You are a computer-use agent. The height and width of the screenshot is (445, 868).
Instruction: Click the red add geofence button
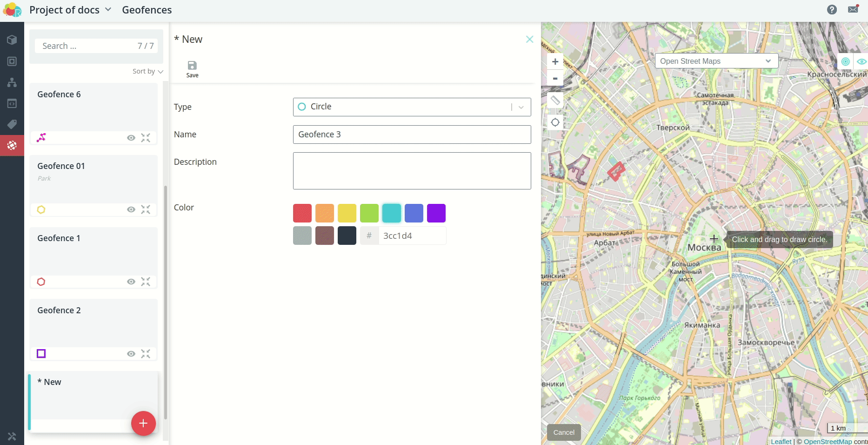[x=143, y=423]
